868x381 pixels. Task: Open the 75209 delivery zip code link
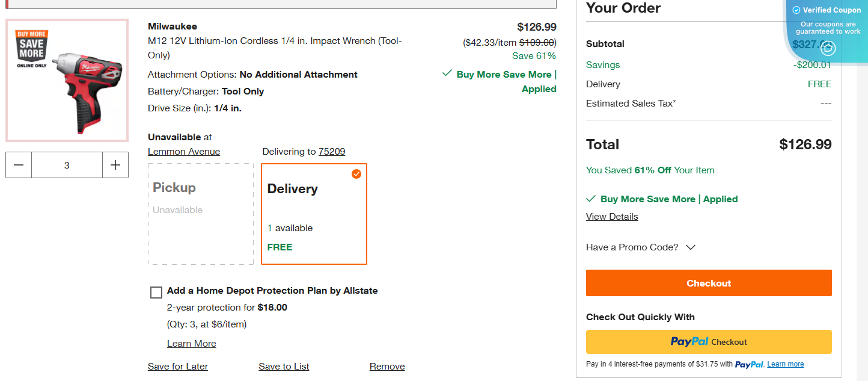point(332,152)
